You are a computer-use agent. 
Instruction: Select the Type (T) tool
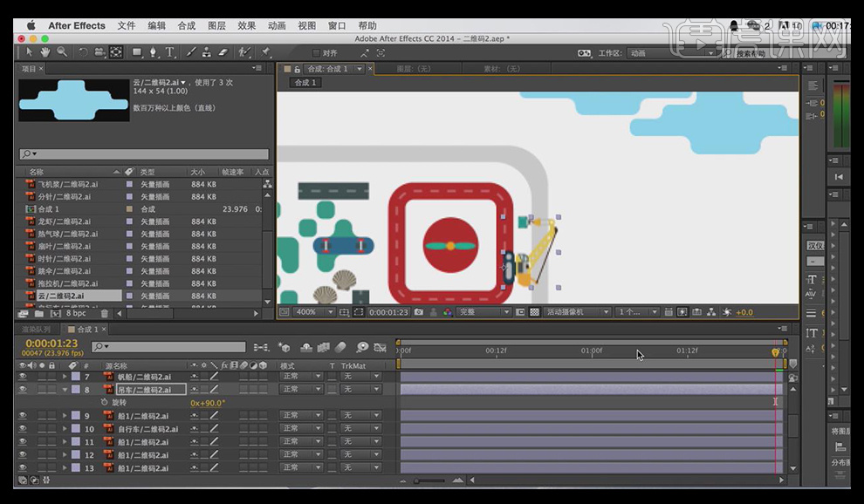click(169, 52)
